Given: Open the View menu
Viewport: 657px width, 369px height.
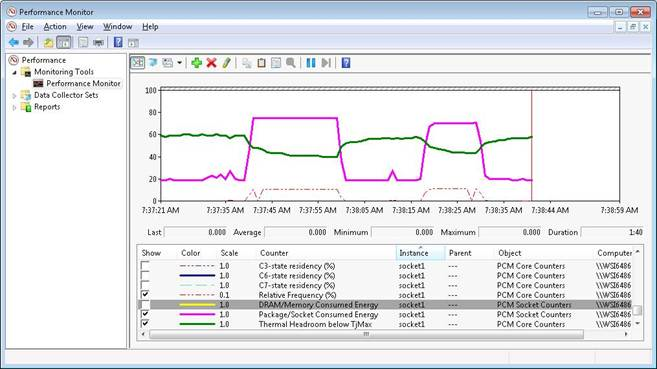Looking at the screenshot, I should [85, 27].
